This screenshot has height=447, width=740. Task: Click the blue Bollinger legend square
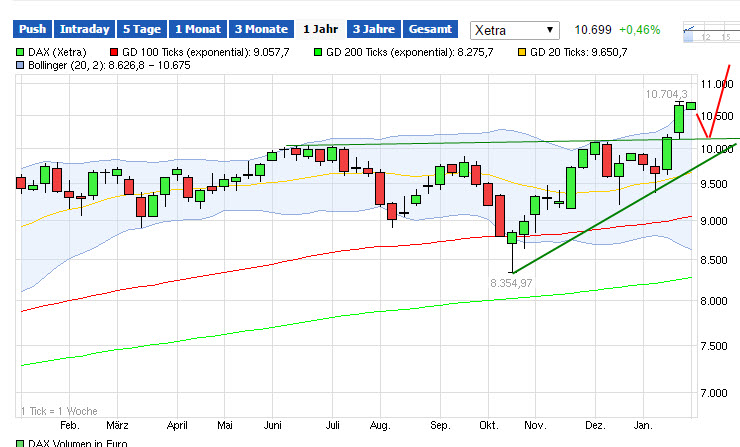click(x=22, y=65)
